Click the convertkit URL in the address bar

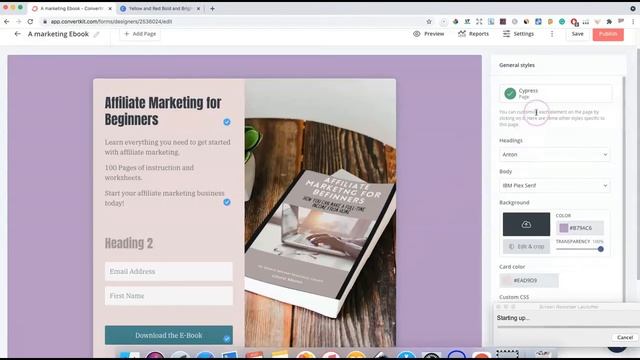pos(111,22)
